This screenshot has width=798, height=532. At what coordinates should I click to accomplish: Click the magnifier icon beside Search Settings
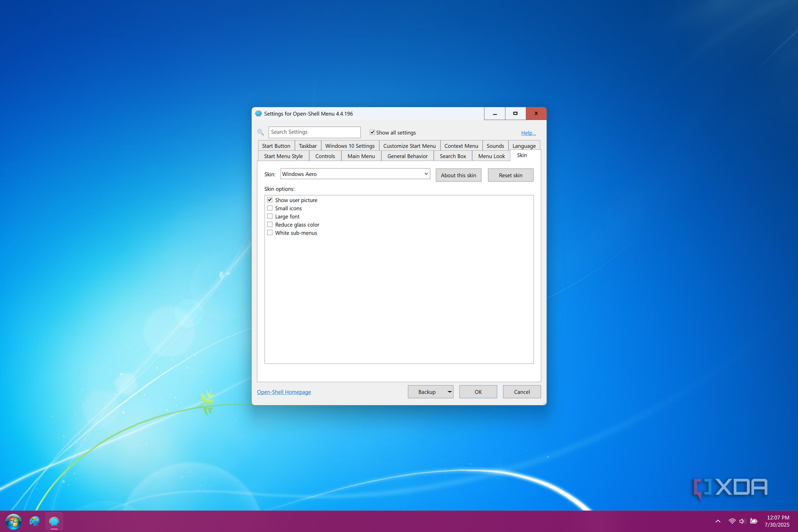[261, 132]
